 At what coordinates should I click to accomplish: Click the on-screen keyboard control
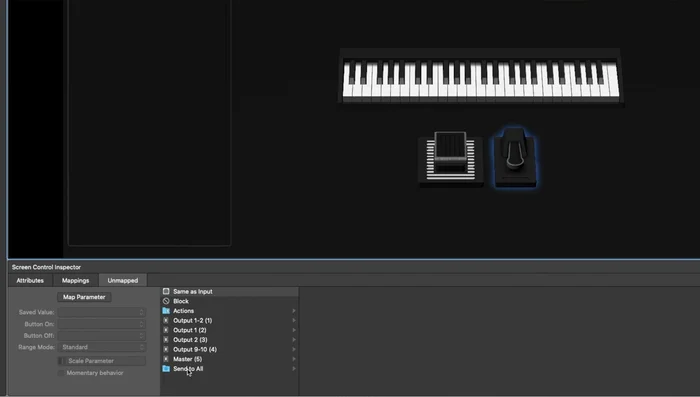click(481, 77)
